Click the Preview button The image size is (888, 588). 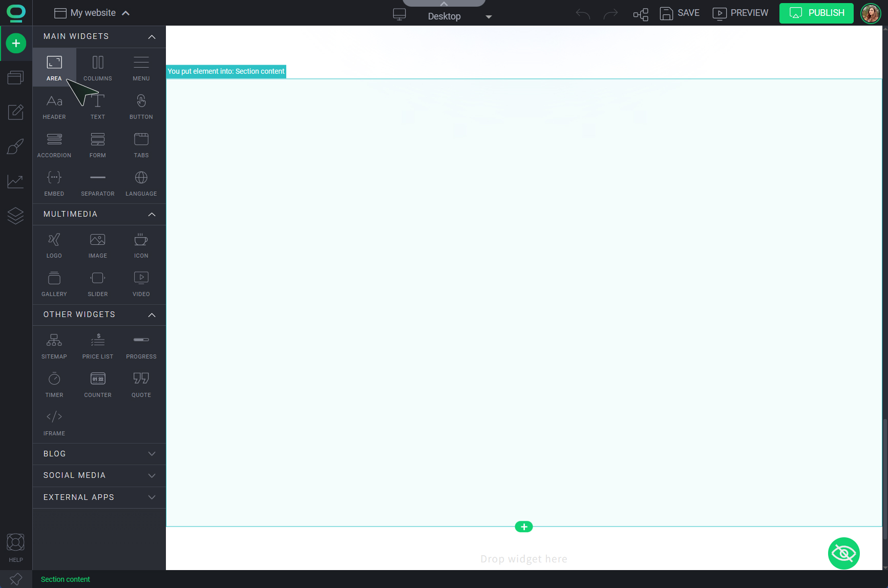741,13
